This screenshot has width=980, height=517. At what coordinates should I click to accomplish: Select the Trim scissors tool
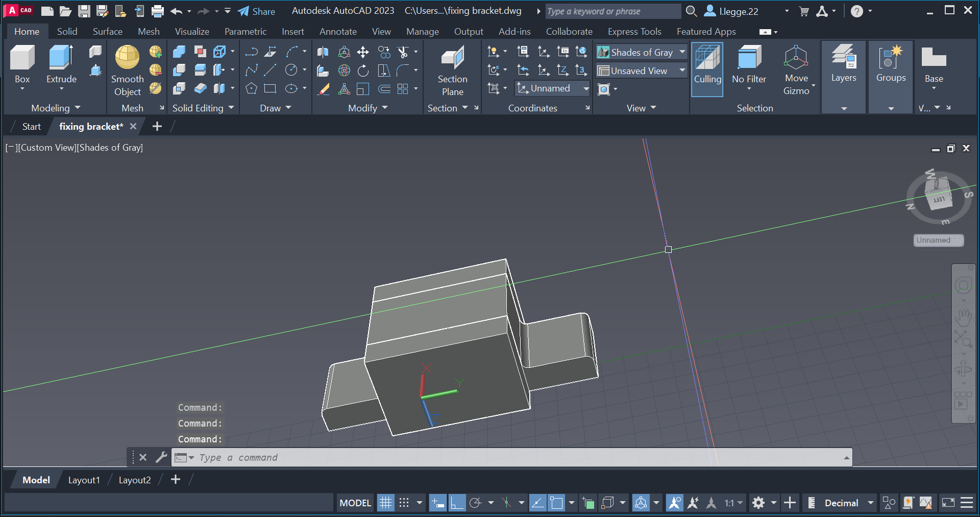pos(403,52)
